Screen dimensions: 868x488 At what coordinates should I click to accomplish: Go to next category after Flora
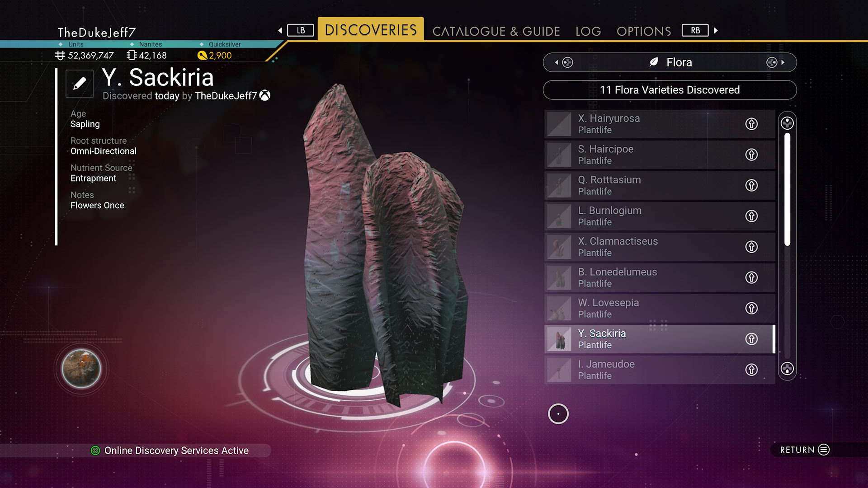(x=775, y=62)
